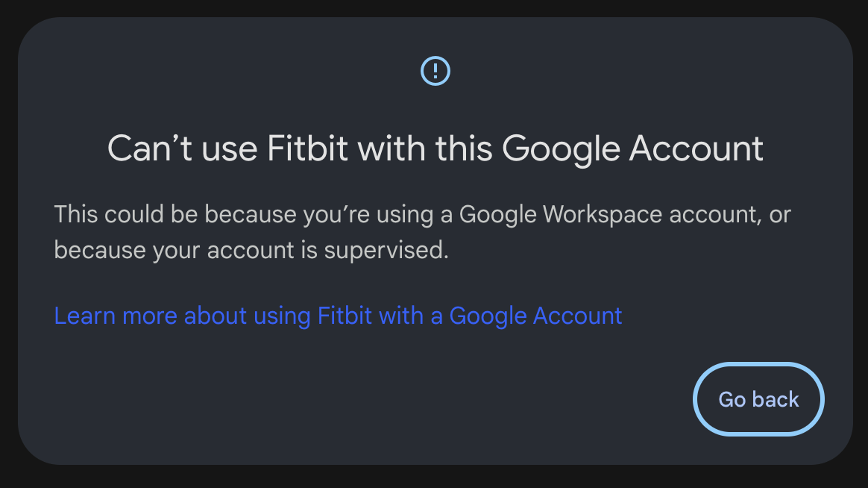The image size is (868, 488).
Task: Return to previous screen via Go back
Action: [x=758, y=399]
